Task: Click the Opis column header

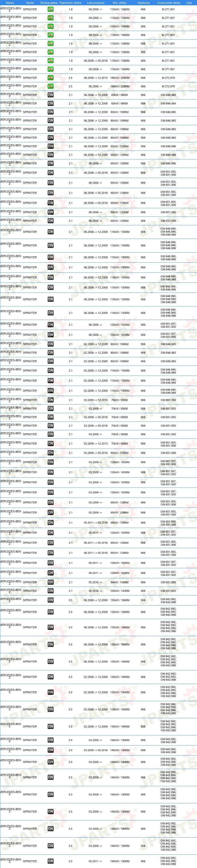Action: [189, 3]
